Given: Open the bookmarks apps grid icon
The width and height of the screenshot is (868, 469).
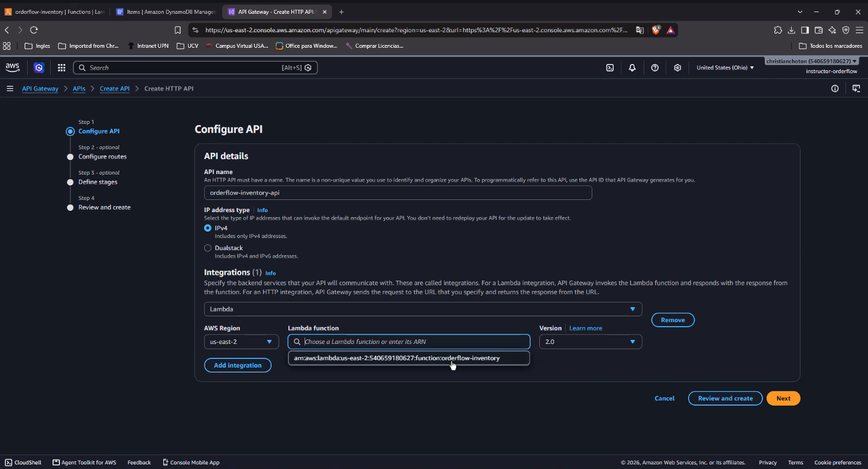Looking at the screenshot, I should pyautogui.click(x=7, y=46).
